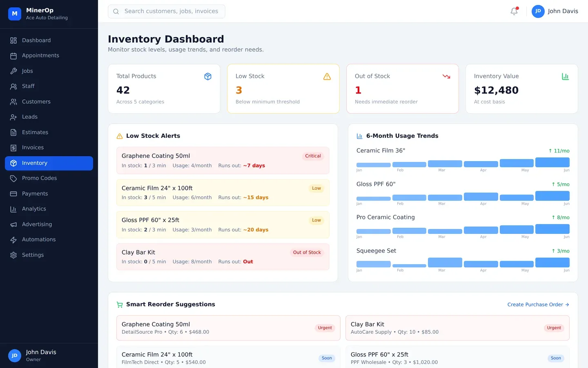Click the Inventory Value bar chart icon
This screenshot has width=588, height=368.
[565, 76]
